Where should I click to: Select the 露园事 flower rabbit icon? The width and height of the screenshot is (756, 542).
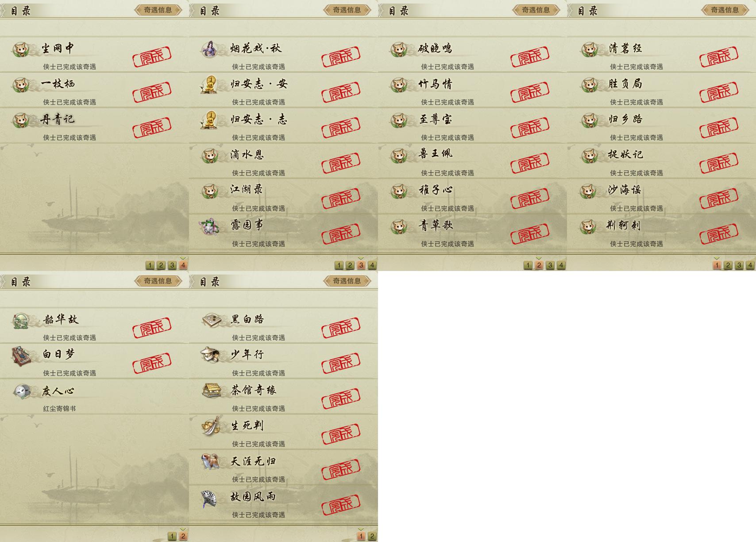(209, 226)
